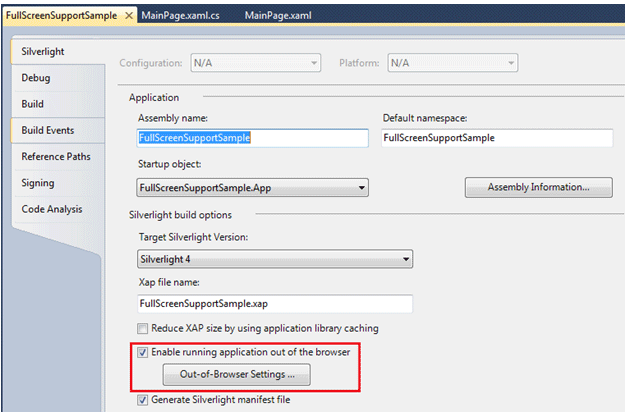
Task: Switch to MainPage.xaml.cs tab
Action: pyautogui.click(x=183, y=17)
